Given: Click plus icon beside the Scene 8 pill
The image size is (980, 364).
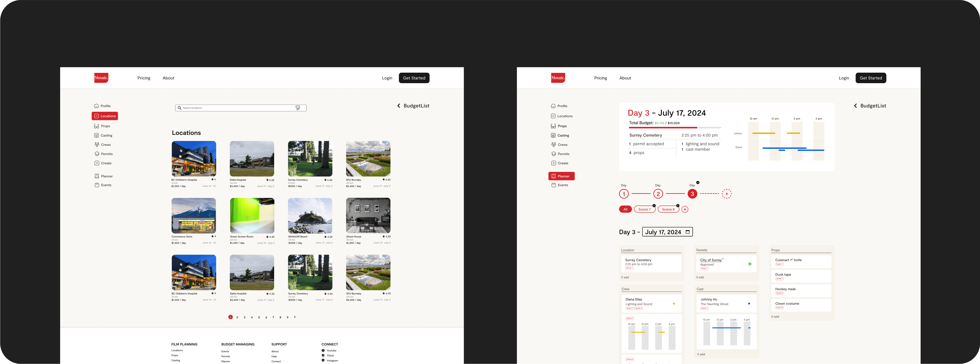Looking at the screenshot, I should point(685,209).
